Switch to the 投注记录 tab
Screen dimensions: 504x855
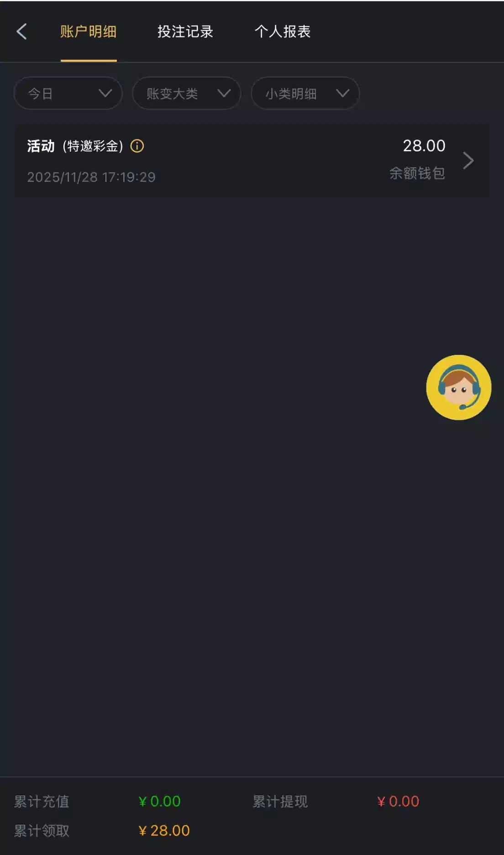click(x=185, y=32)
